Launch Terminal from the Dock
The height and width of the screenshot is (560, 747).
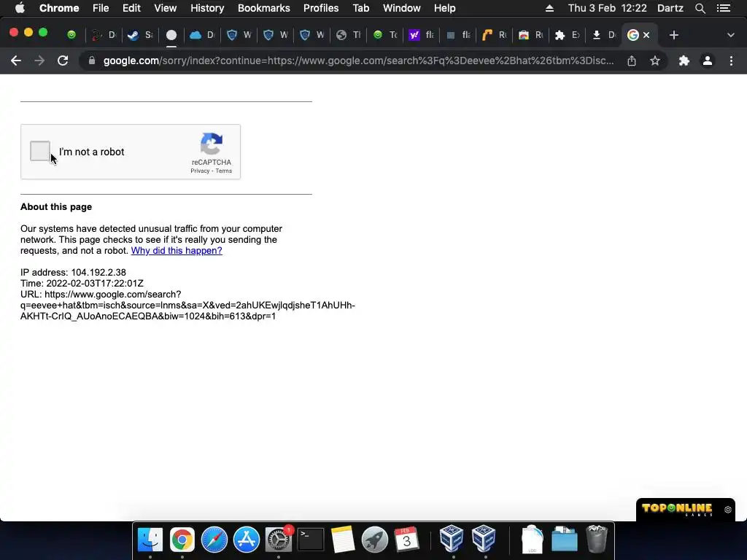click(x=311, y=540)
